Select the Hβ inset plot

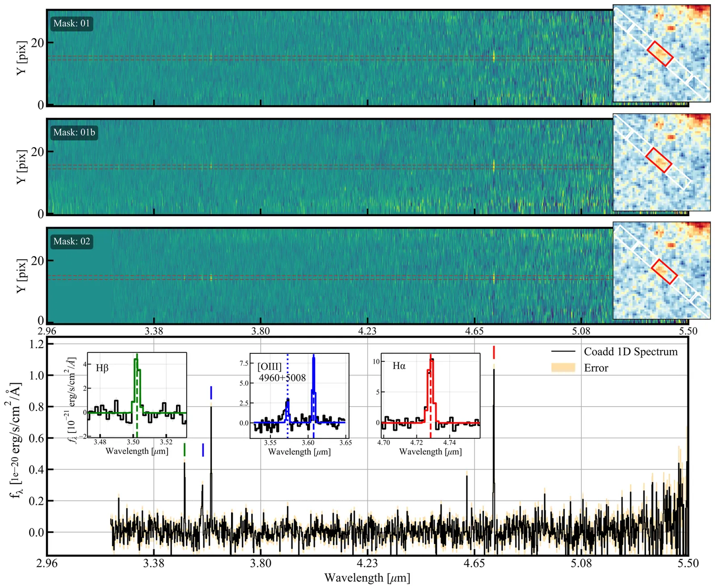[137, 395]
